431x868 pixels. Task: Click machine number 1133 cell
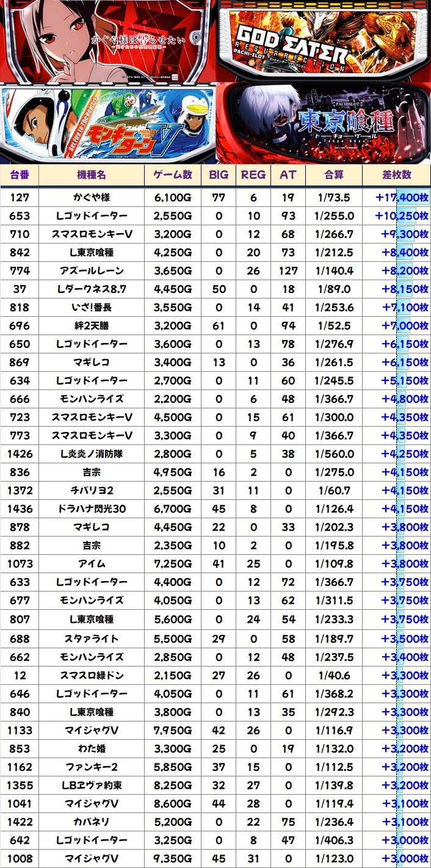point(20,730)
